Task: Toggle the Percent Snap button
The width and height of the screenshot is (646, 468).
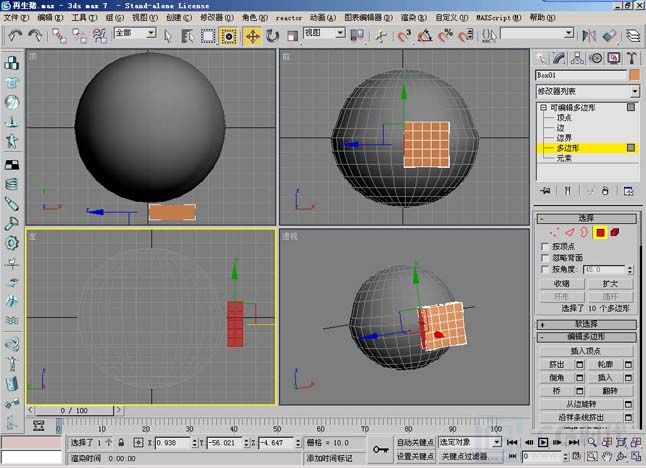Action: (445, 36)
